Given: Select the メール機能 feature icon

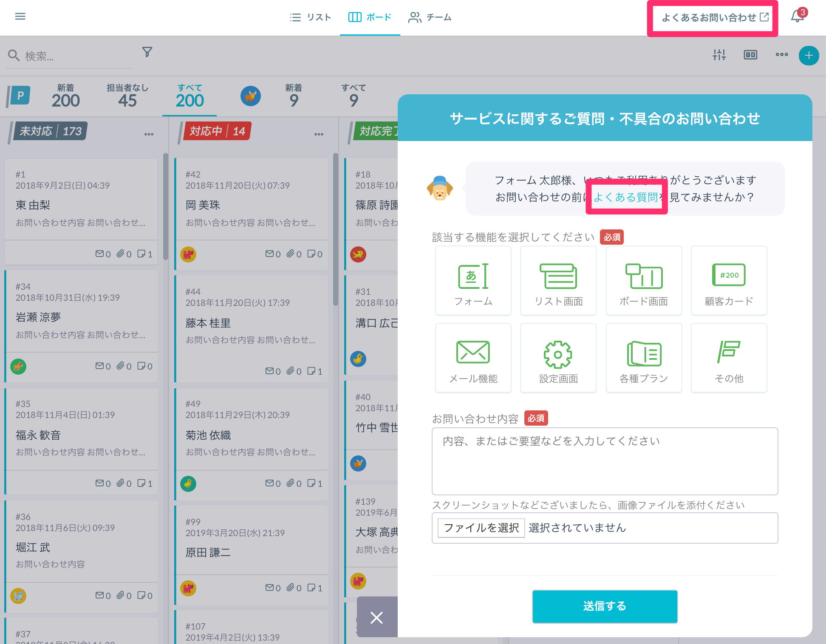Looking at the screenshot, I should point(473,357).
